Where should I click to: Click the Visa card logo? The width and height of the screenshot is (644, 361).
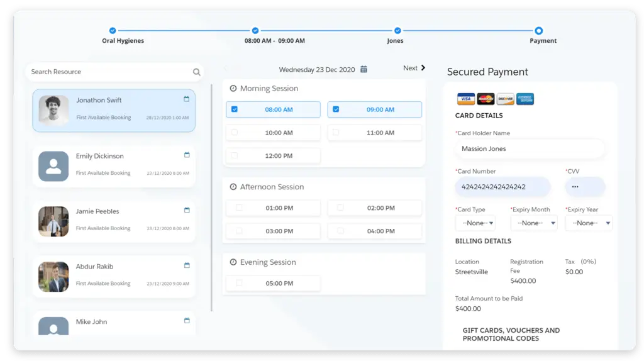pyautogui.click(x=466, y=99)
